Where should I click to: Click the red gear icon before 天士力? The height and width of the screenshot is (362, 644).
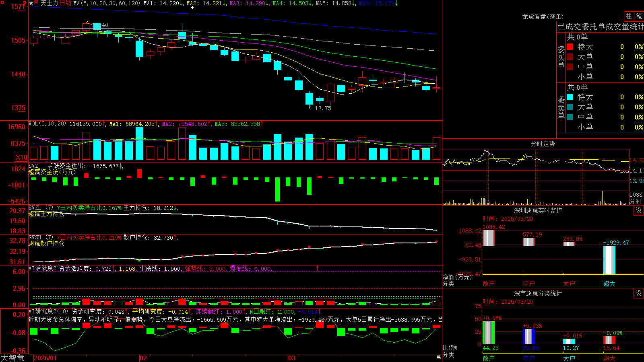click(x=36, y=3)
